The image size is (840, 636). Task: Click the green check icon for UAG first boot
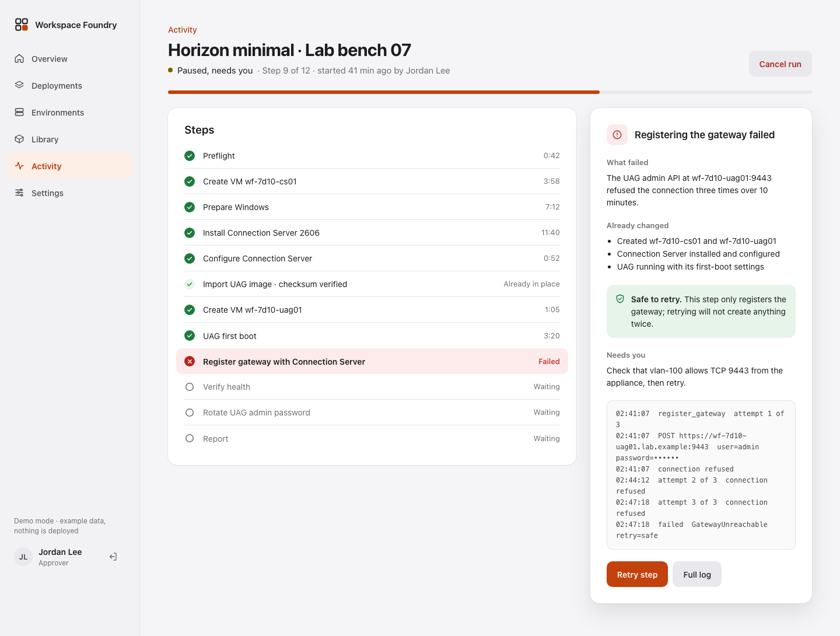(x=190, y=336)
